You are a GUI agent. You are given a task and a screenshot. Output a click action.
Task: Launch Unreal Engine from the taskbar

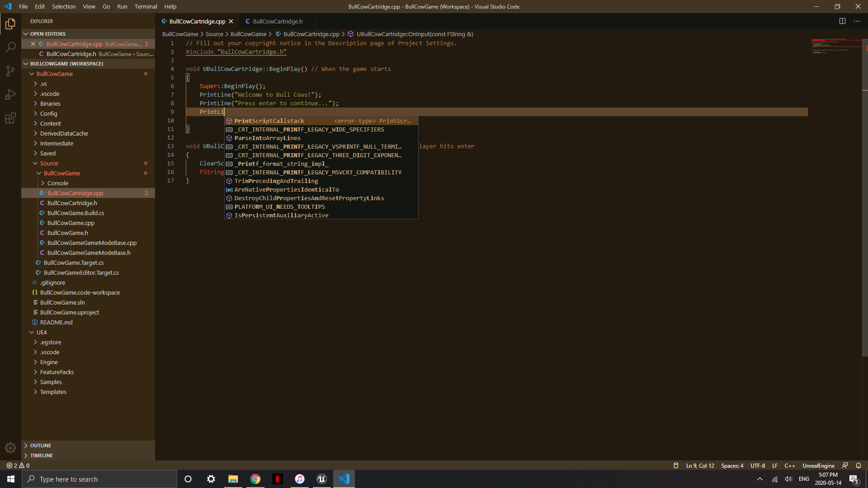(321, 479)
